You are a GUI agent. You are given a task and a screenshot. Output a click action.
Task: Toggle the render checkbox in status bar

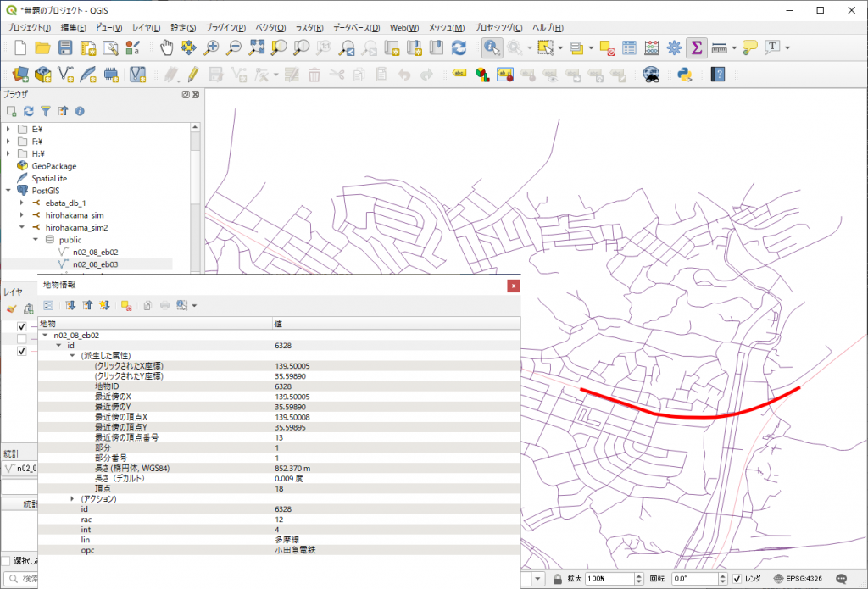point(737,579)
